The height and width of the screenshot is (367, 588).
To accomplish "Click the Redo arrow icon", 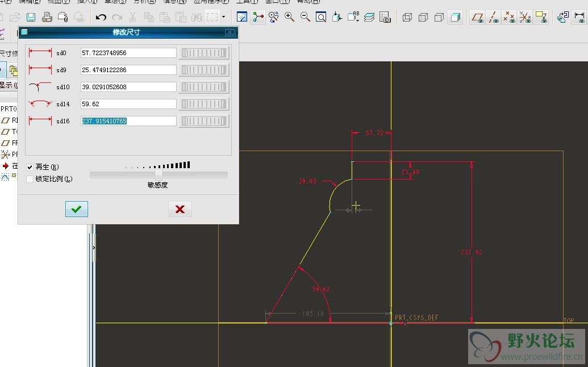I will (x=117, y=17).
